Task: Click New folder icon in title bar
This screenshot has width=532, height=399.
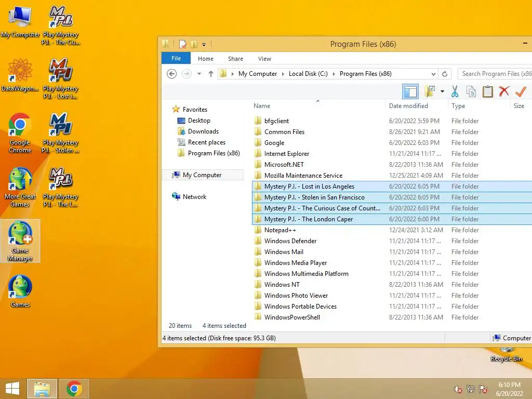Action: click(194, 44)
